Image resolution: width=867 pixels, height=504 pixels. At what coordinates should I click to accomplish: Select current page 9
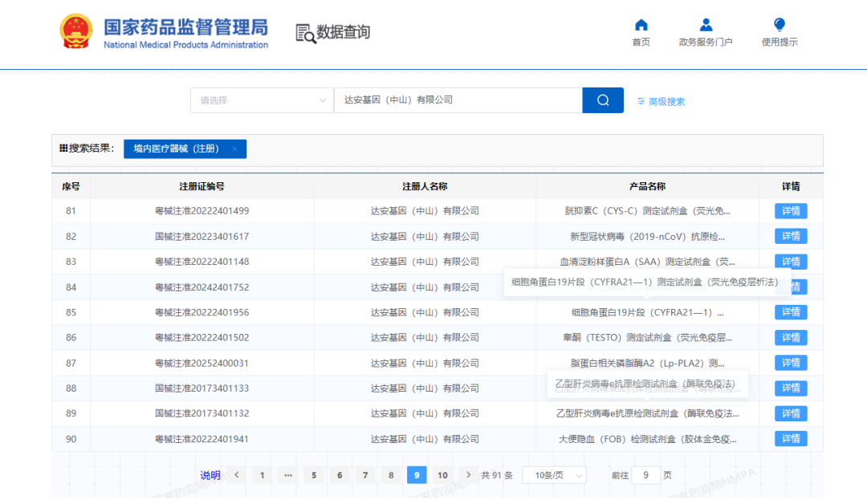coord(417,475)
